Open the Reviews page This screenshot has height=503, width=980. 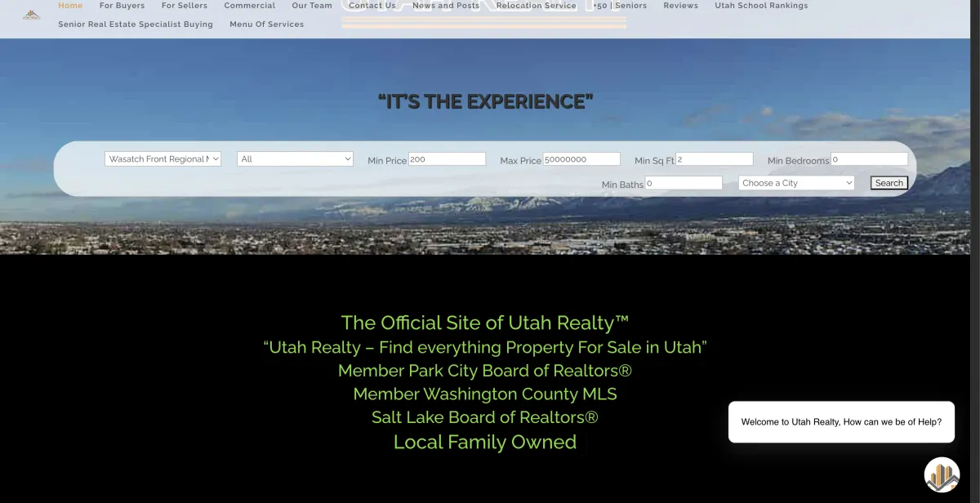tap(681, 5)
